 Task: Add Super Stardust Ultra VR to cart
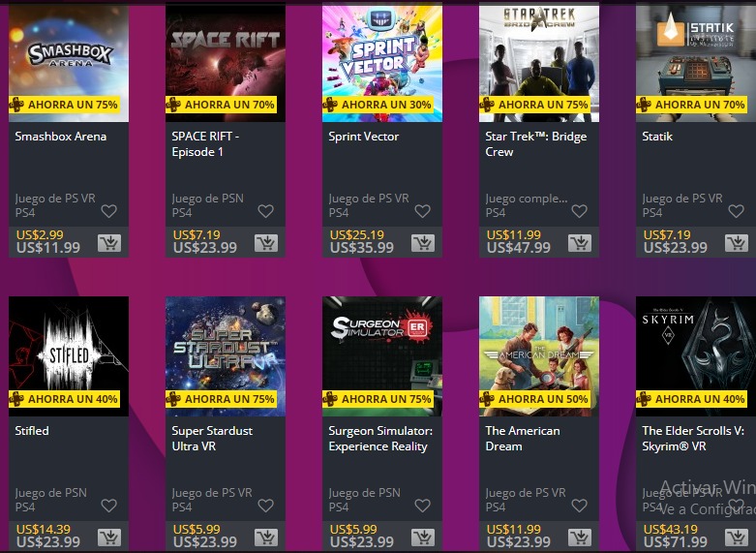266,538
